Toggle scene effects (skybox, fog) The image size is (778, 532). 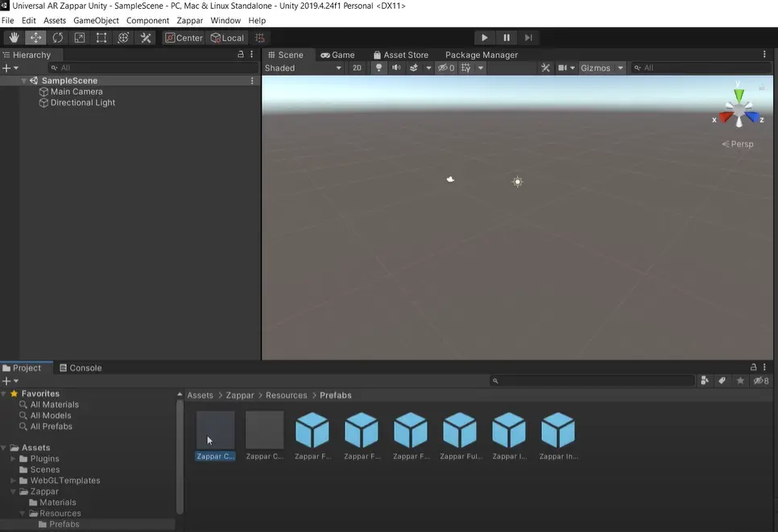pyautogui.click(x=413, y=68)
